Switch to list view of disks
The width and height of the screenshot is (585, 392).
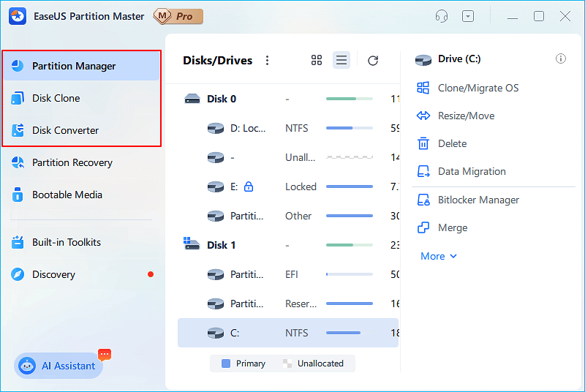click(341, 60)
